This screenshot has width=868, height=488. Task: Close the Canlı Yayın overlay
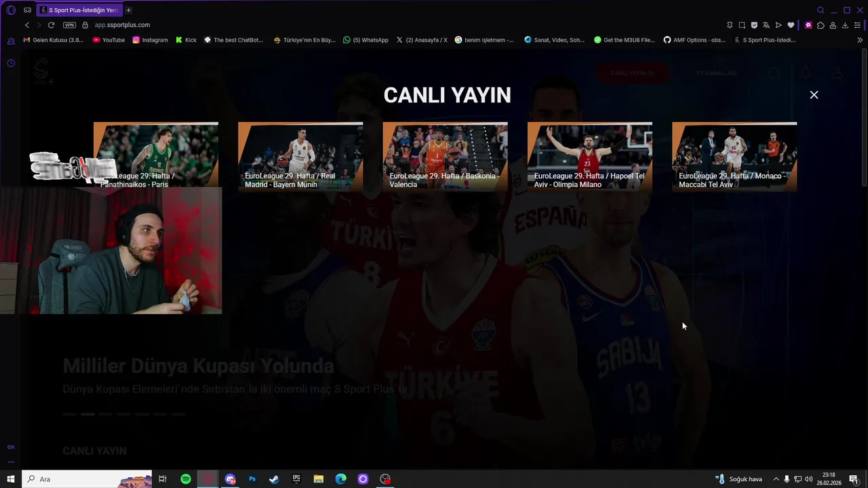814,95
